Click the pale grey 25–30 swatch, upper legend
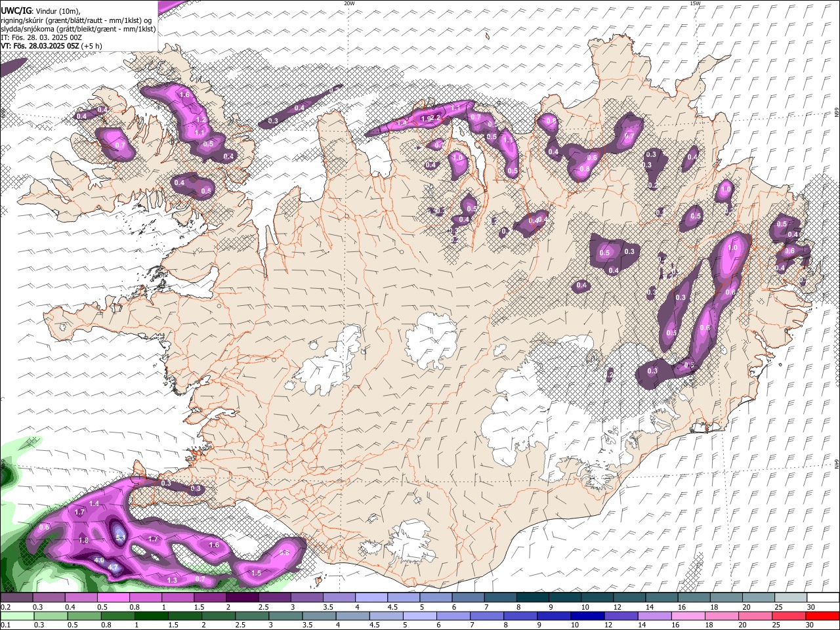Image resolution: width=840 pixels, height=630 pixels. coord(791,597)
